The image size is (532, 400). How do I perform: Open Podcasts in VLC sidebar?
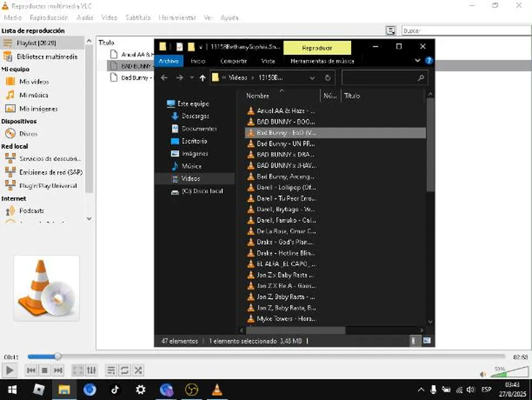[31, 211]
